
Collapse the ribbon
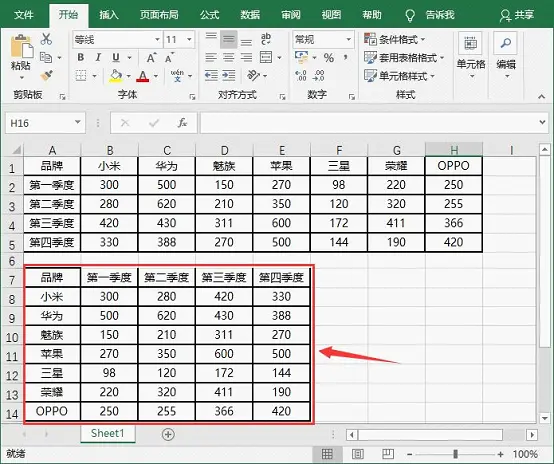(541, 96)
